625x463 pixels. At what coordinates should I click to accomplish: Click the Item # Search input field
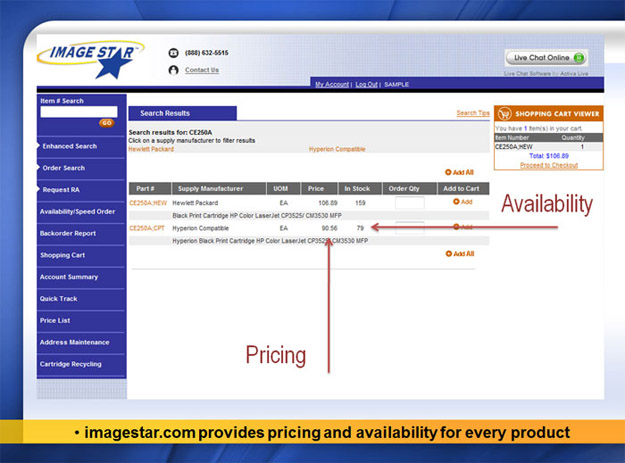pos(79,112)
